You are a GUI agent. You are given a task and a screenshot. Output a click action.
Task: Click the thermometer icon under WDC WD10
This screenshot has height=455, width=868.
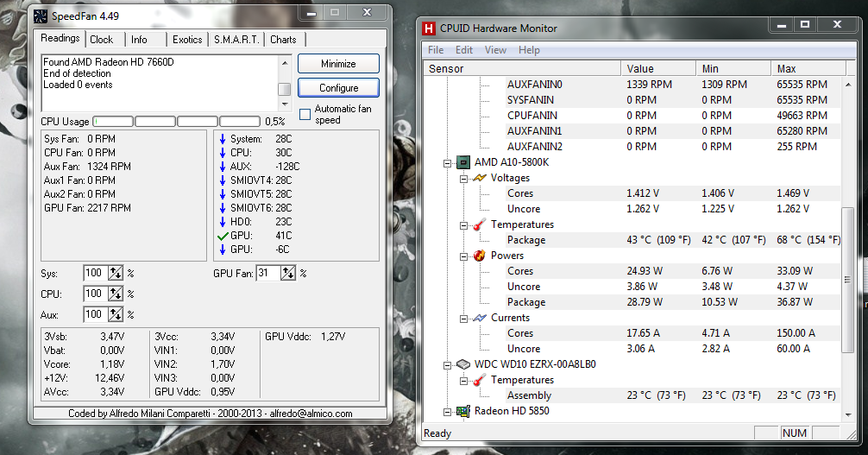point(480,380)
